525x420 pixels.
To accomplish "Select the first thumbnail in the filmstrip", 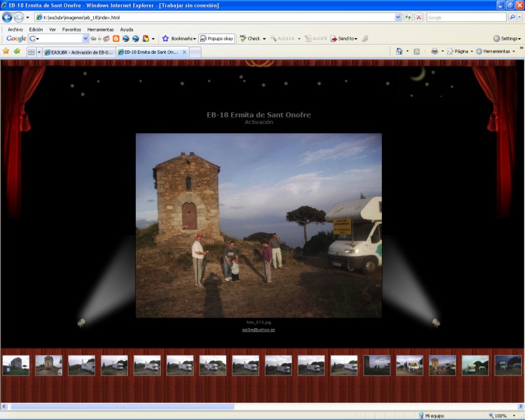I will pos(16,366).
